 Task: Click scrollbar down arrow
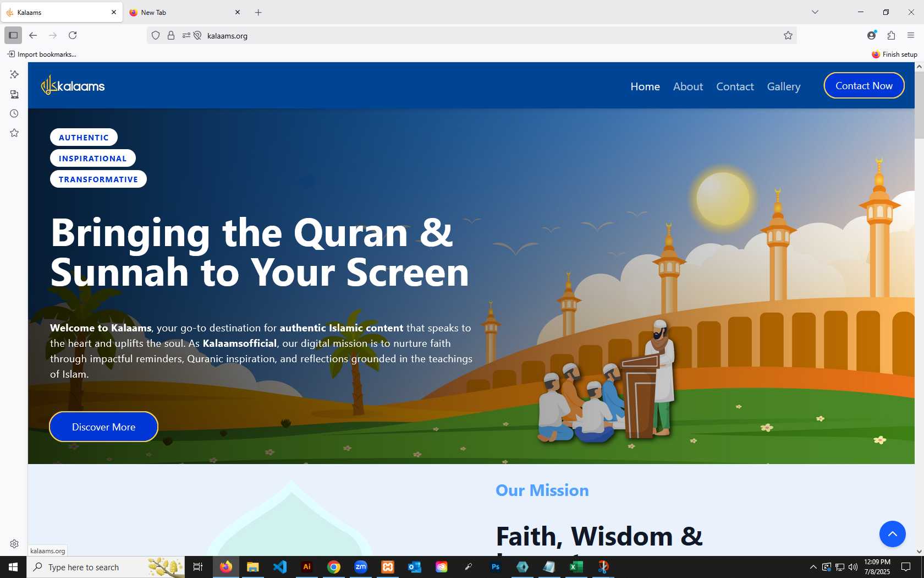pyautogui.click(x=919, y=551)
